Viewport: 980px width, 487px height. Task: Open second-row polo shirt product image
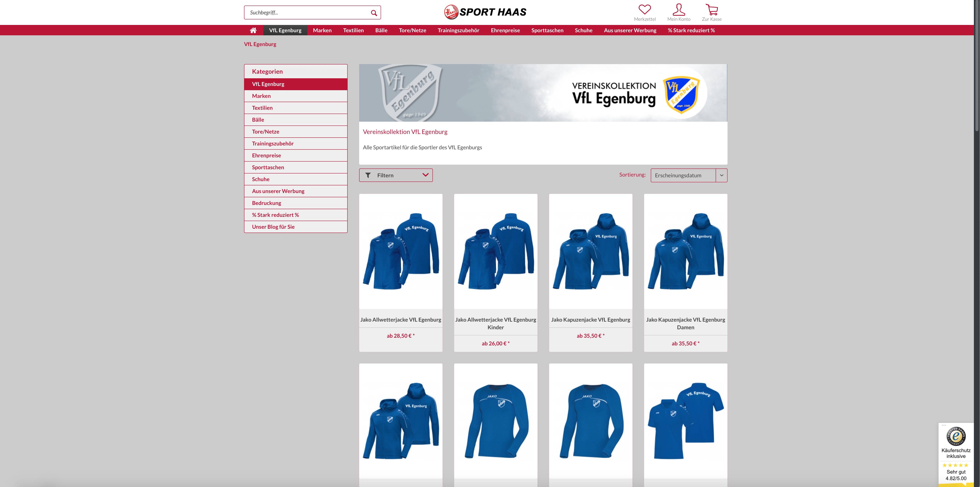tap(685, 421)
